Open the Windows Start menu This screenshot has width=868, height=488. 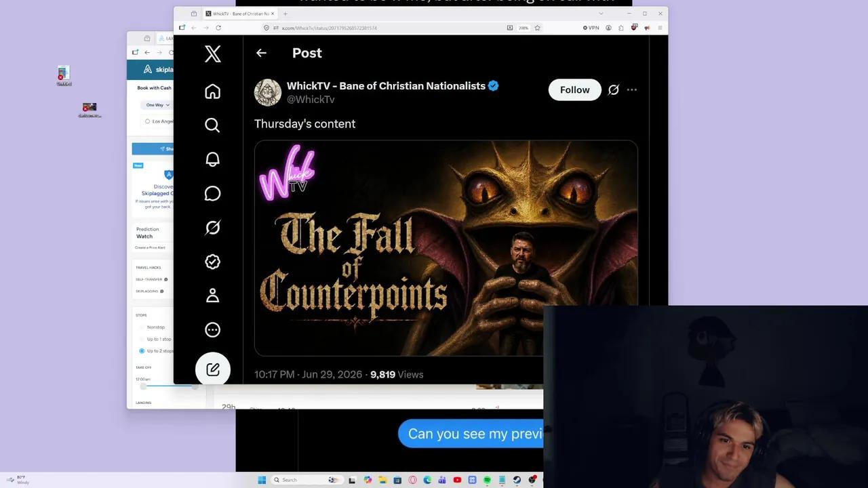(262, 480)
